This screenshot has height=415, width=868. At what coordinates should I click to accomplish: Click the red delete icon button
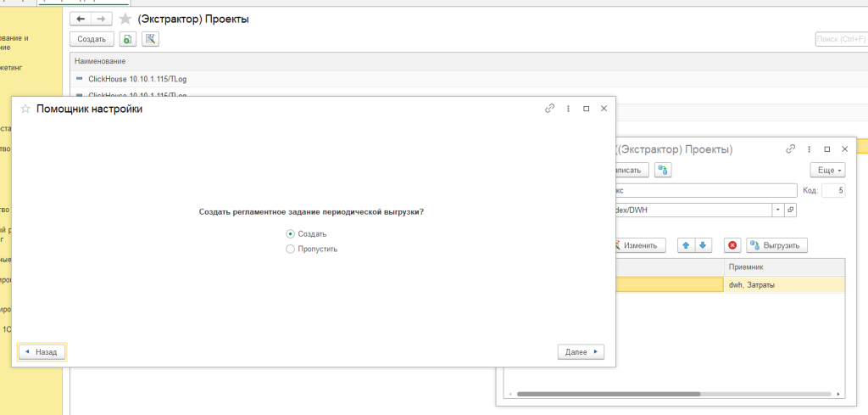[732, 245]
